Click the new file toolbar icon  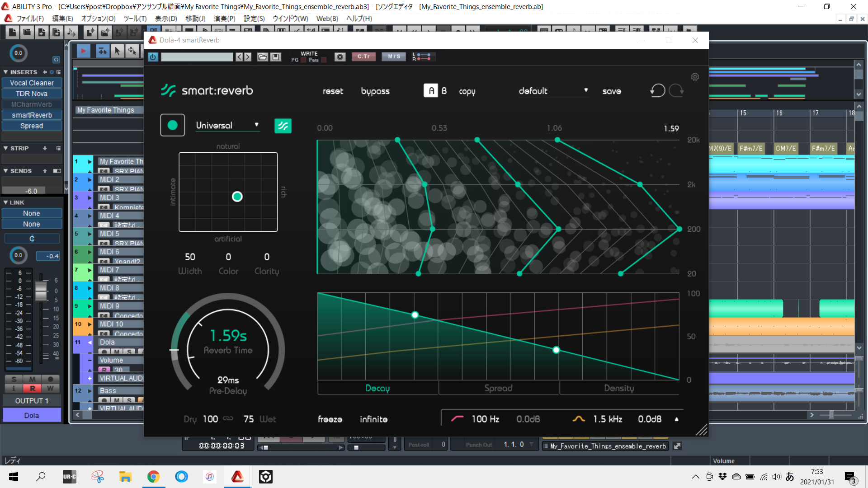click(12, 32)
